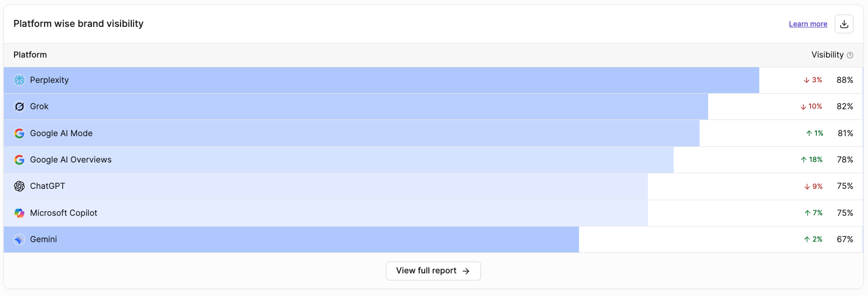
Task: Open the View full report button
Action: click(x=433, y=271)
